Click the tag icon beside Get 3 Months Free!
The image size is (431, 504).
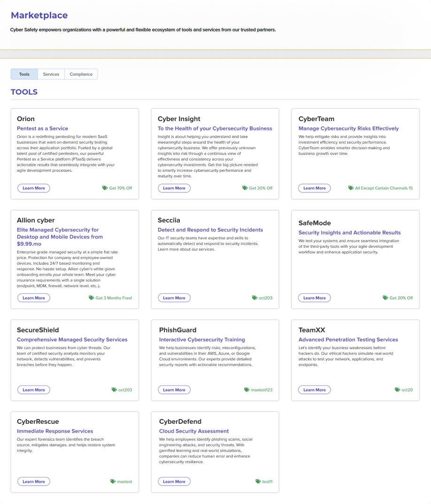[x=92, y=298]
